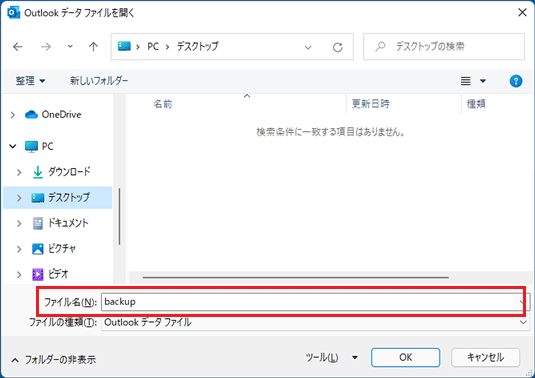Open the ファイル名 dropdown arrow

pyautogui.click(x=522, y=302)
